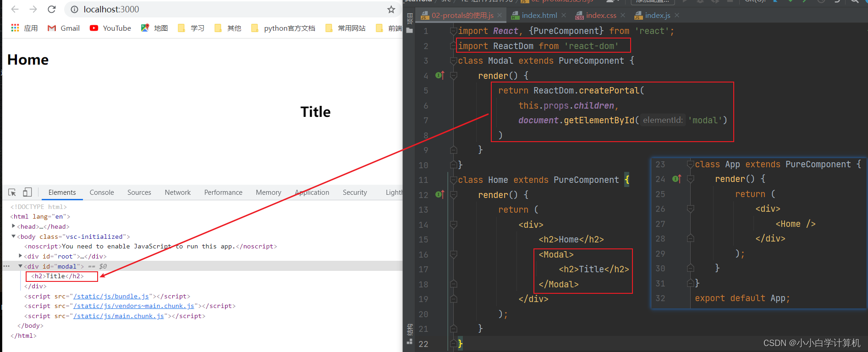View site information icon before localhost URL
Screen dimensions: 868x352
[x=74, y=9]
